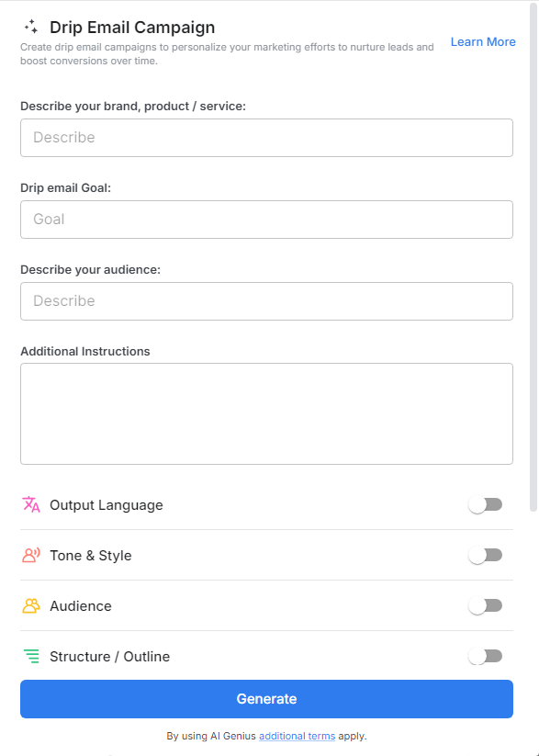This screenshot has width=539, height=756.
Task: Activate the Structure / Outline toggle
Action: coord(486,656)
